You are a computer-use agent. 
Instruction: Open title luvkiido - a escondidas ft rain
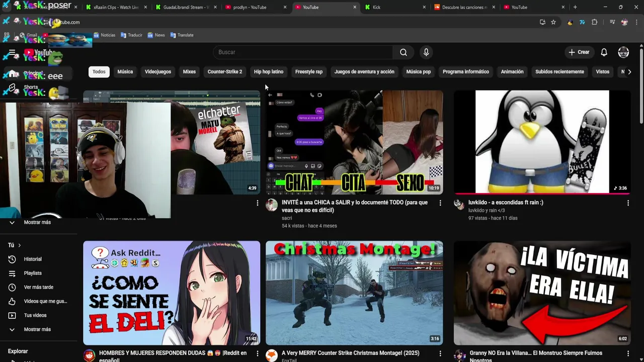click(x=506, y=203)
